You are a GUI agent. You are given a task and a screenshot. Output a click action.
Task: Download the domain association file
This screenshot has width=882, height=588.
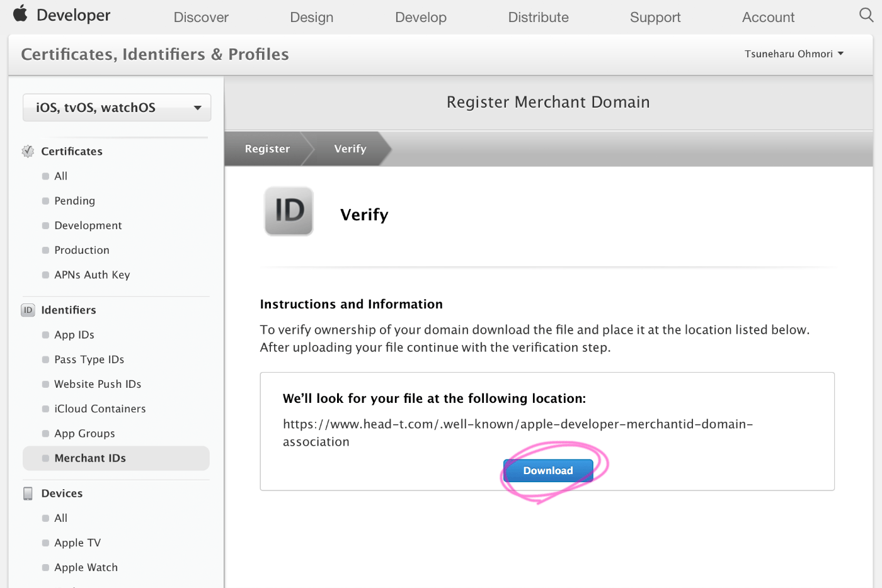[548, 471]
